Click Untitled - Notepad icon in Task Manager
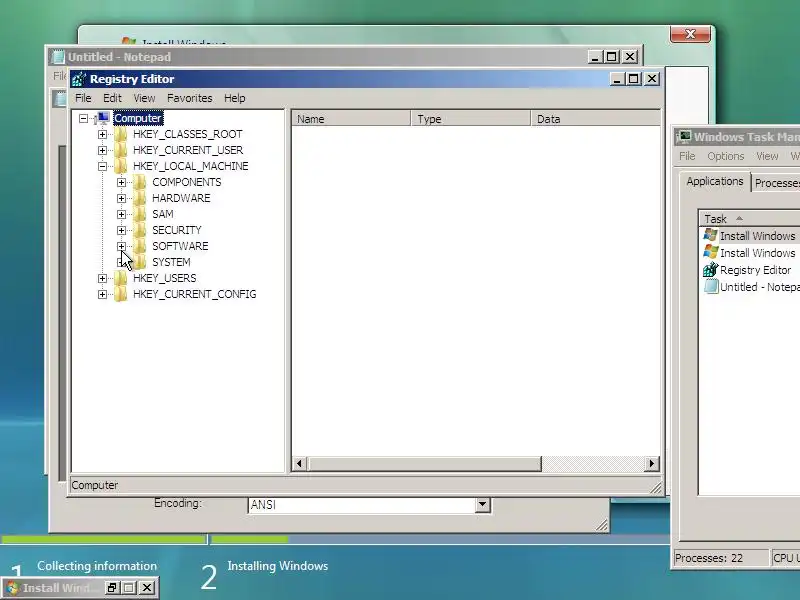Viewport: 800px width, 600px height. coord(711,286)
